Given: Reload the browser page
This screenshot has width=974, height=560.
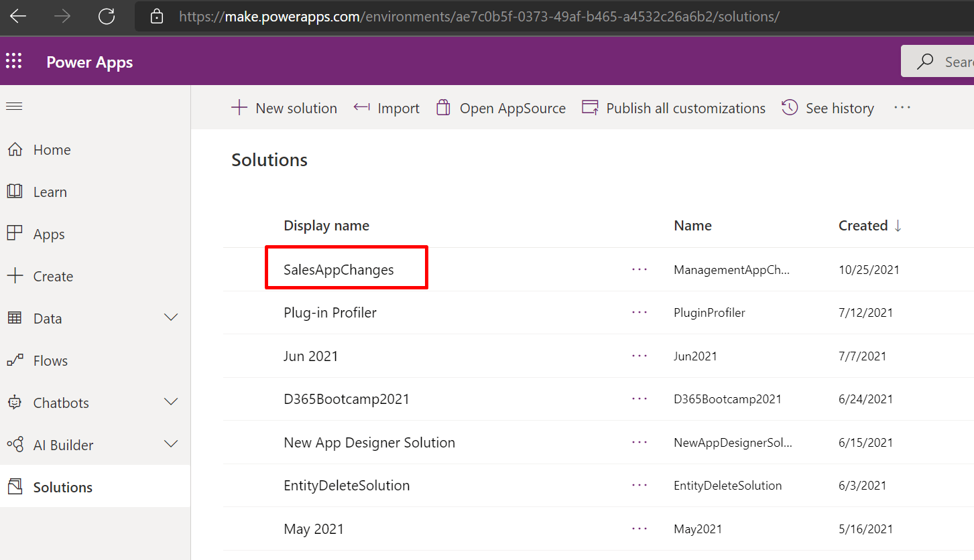Looking at the screenshot, I should point(107,17).
